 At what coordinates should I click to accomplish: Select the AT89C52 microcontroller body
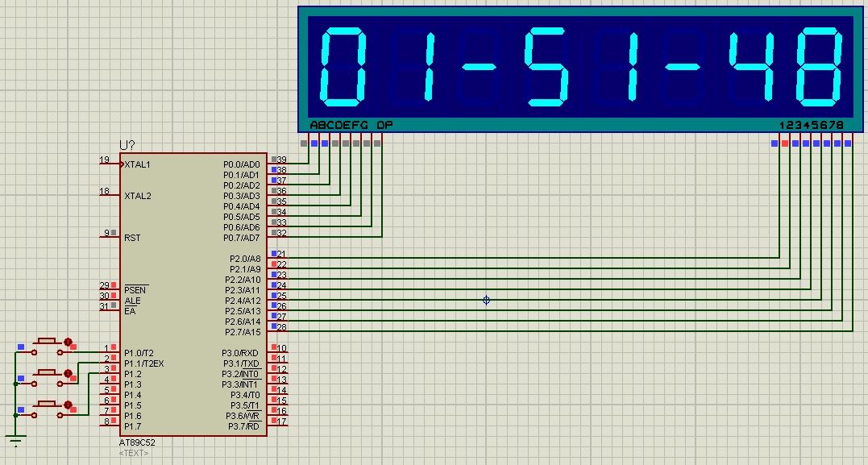(x=193, y=294)
